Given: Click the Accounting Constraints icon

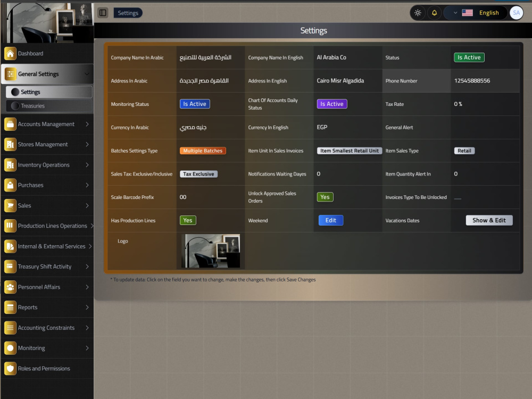Looking at the screenshot, I should [x=10, y=328].
